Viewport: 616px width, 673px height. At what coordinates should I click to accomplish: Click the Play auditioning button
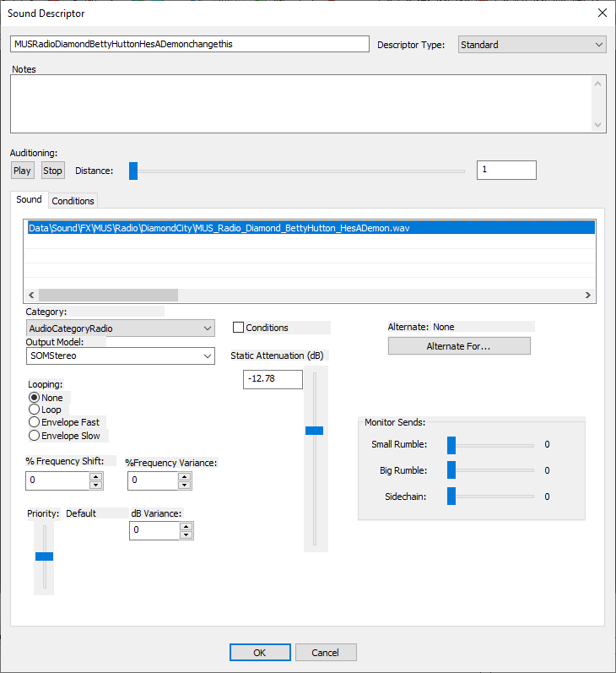[22, 171]
